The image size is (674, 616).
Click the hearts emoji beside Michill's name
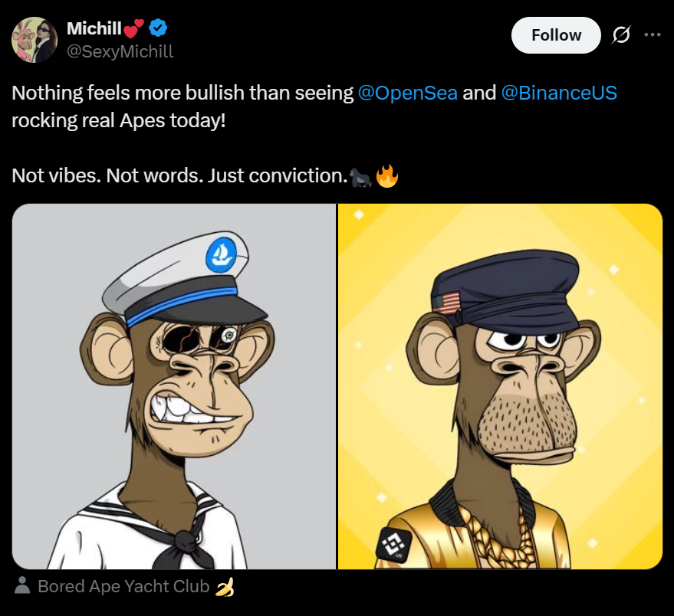[x=133, y=30]
